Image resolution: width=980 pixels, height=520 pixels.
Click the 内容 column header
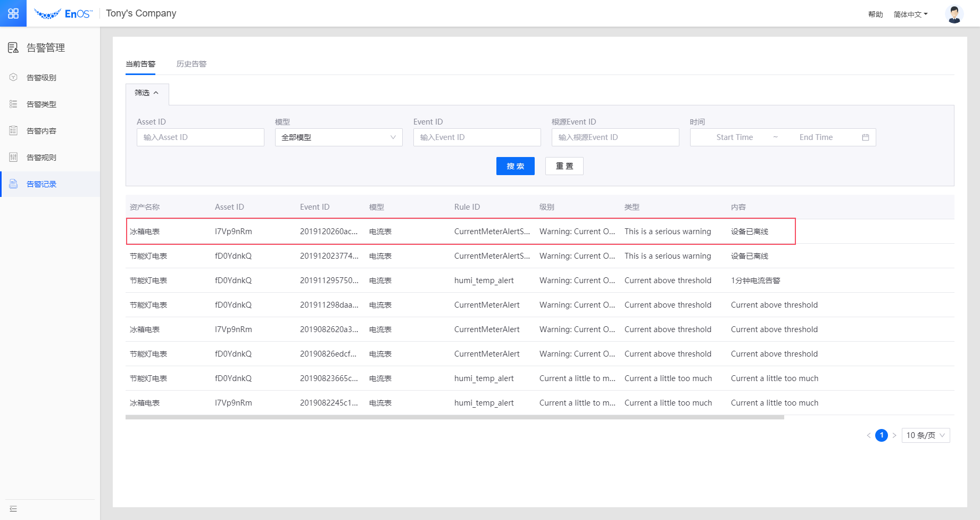click(x=738, y=207)
